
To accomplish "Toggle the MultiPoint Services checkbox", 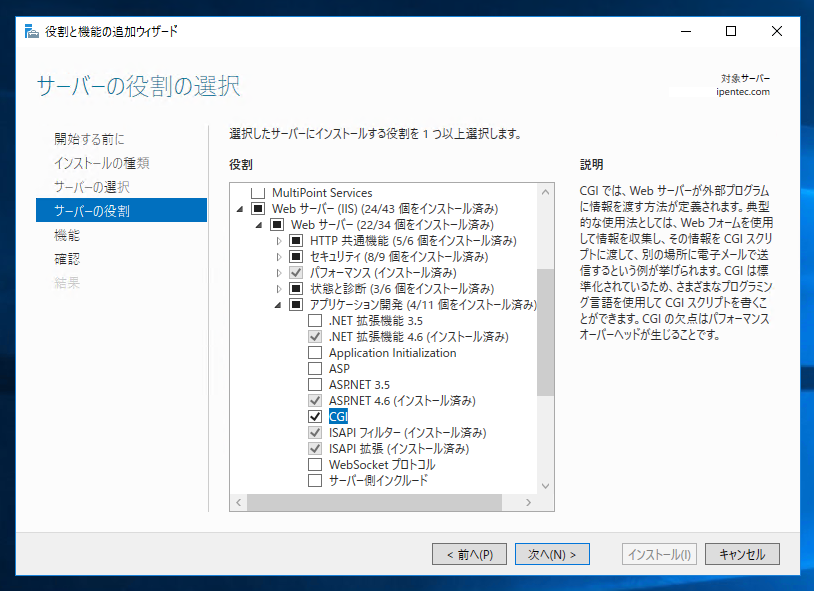I will [x=258, y=193].
